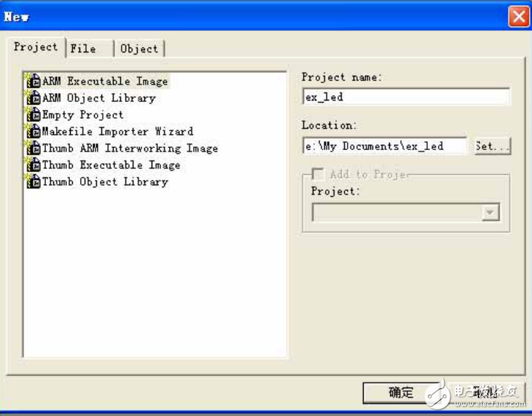Click into the Project name field
Screen dimensions: 532x416
(406, 97)
